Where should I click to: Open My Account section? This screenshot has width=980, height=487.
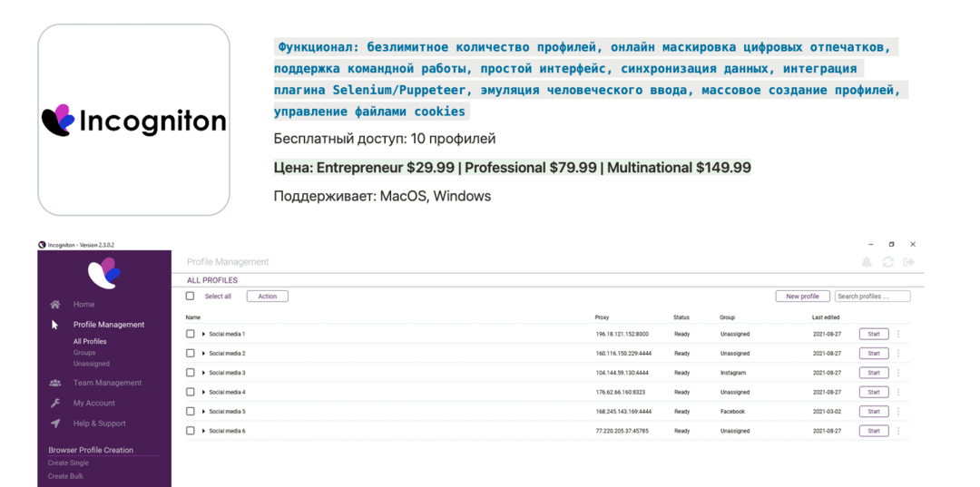pos(94,404)
